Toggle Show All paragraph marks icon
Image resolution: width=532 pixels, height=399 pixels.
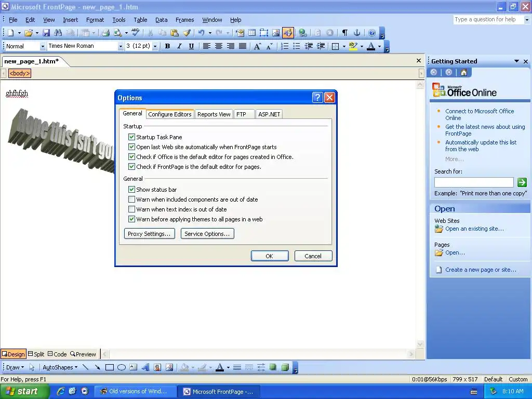pyautogui.click(x=345, y=33)
